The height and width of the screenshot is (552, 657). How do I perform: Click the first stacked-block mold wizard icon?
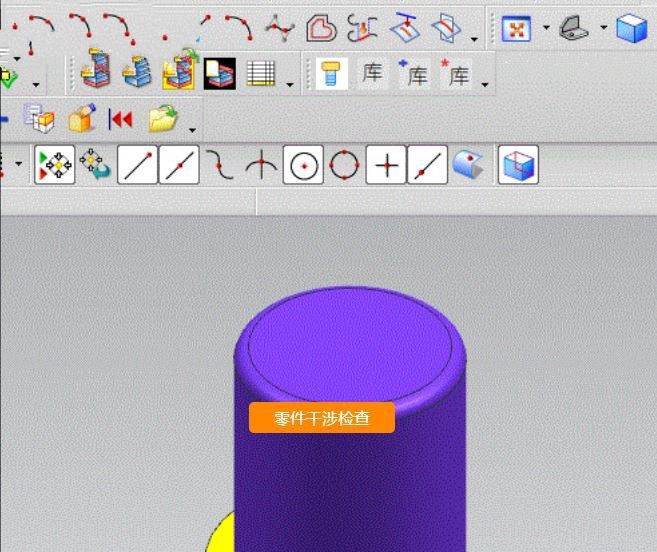pyautogui.click(x=96, y=70)
